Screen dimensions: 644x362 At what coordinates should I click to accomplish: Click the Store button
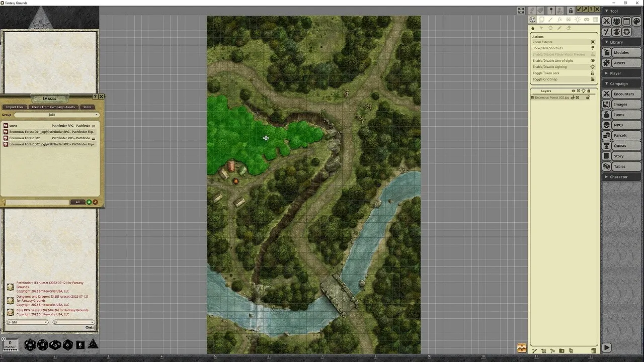[88, 107]
